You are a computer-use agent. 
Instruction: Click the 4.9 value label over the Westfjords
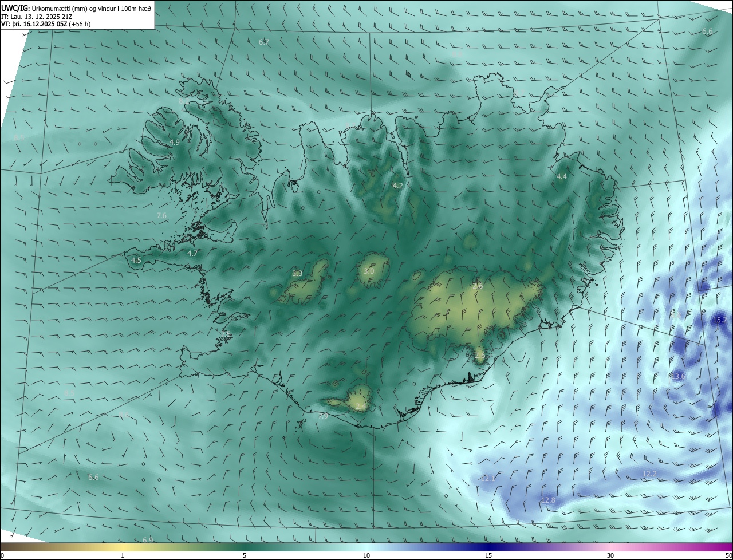175,142
